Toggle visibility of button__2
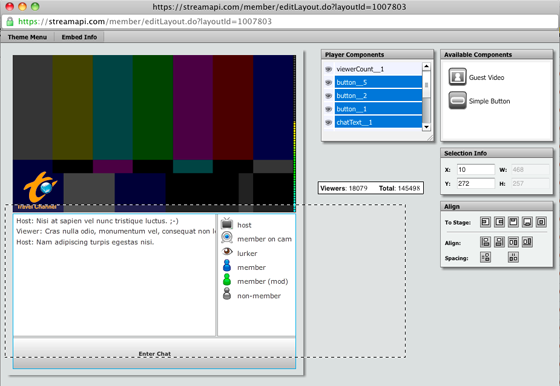Image resolution: width=560 pixels, height=386 pixels. pyautogui.click(x=328, y=96)
